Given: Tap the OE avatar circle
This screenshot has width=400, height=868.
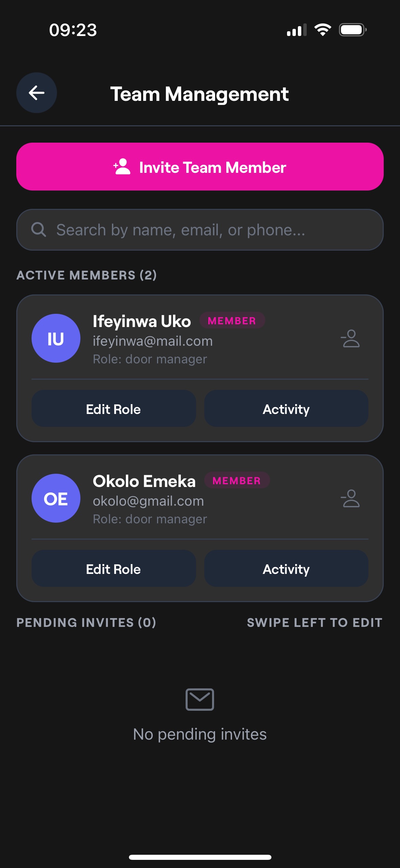Looking at the screenshot, I should (x=56, y=498).
